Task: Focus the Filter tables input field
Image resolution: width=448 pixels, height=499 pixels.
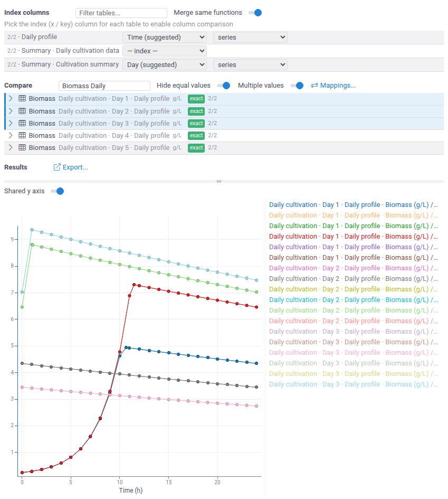Action: (x=121, y=13)
